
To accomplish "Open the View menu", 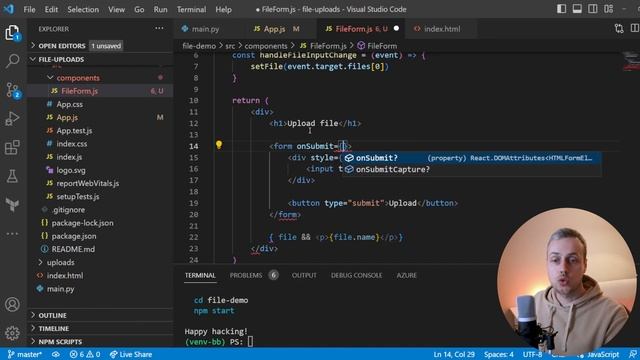I will pyautogui.click(x=116, y=9).
